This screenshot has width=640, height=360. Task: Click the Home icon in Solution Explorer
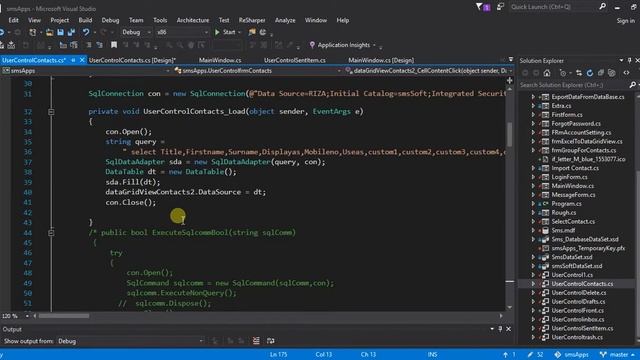click(547, 73)
